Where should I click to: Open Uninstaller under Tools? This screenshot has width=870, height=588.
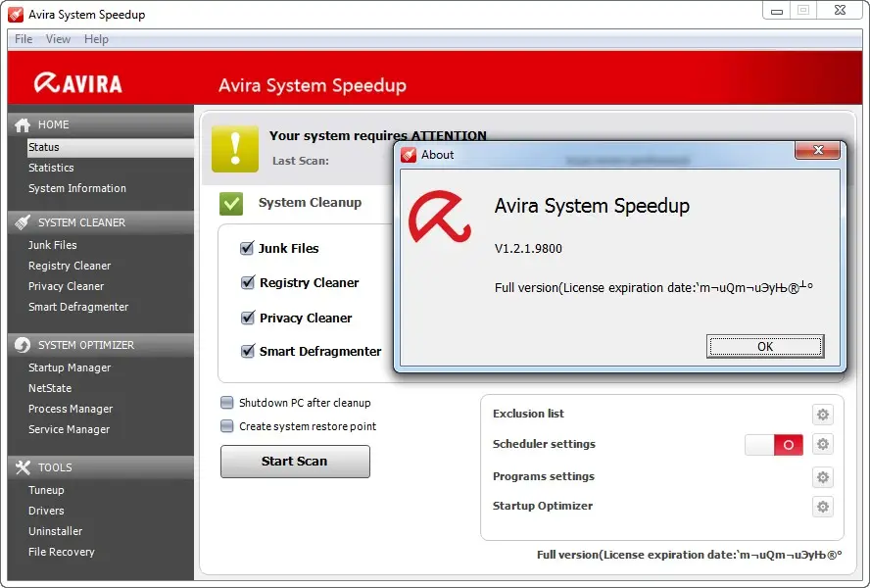point(56,531)
